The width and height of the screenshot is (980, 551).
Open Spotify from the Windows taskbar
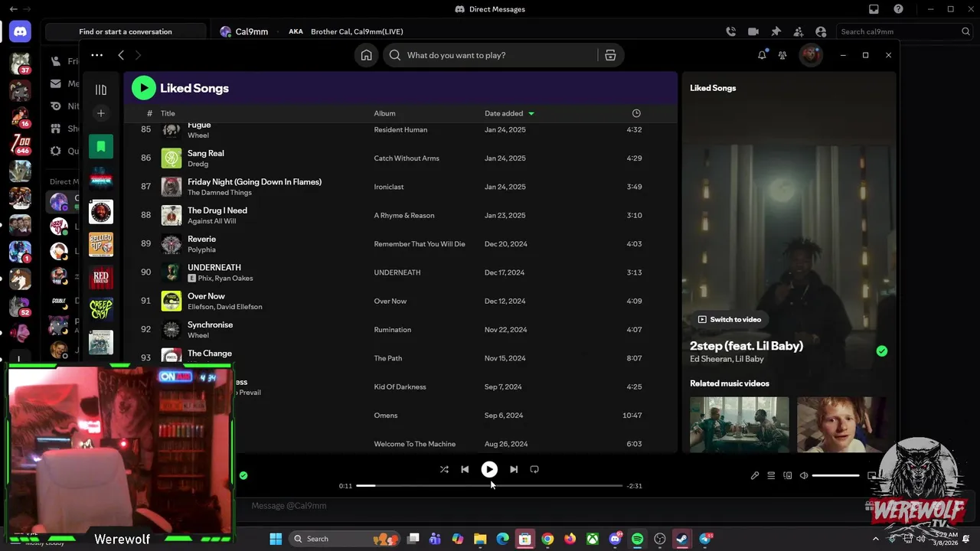(x=637, y=539)
